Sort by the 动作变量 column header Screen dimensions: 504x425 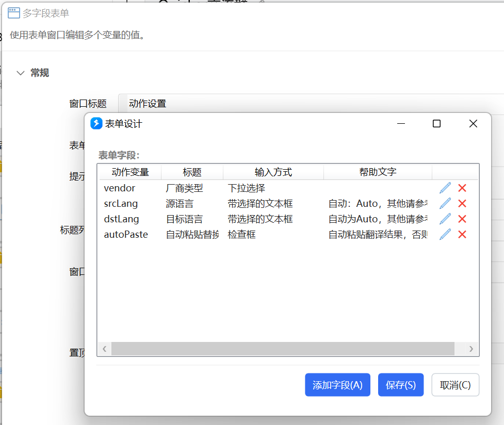(130, 172)
